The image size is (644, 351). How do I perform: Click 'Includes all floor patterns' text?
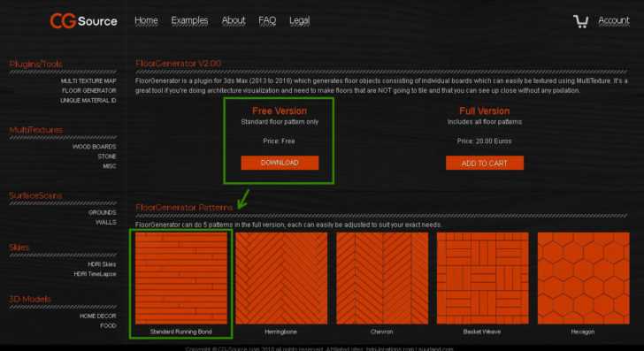click(x=485, y=122)
